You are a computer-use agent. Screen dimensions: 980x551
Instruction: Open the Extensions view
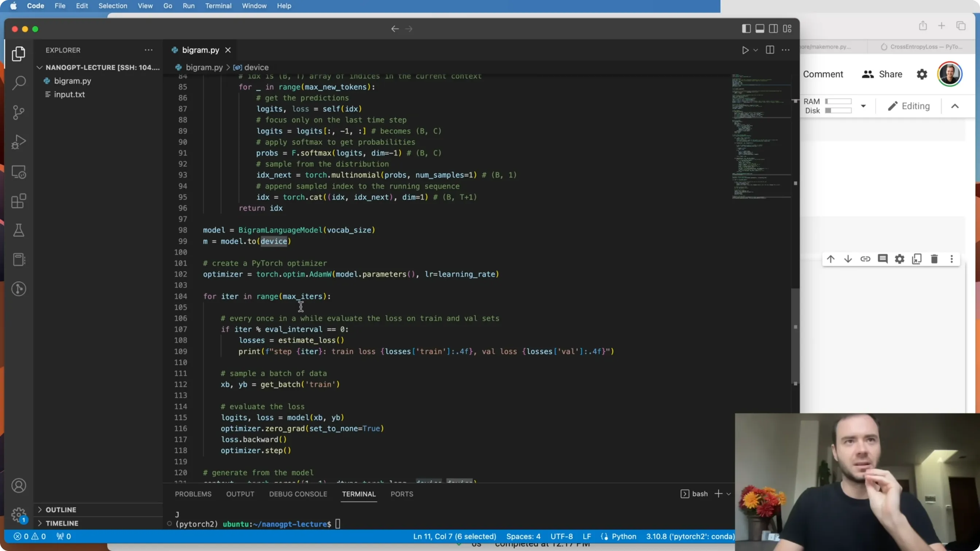[x=18, y=201]
